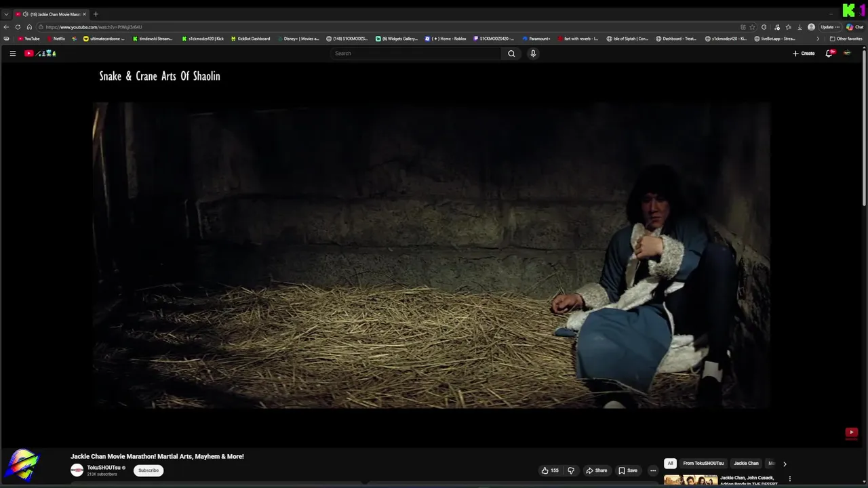868x488 pixels.
Task: Open the ultimatecardzone bookmark
Action: tap(104, 39)
